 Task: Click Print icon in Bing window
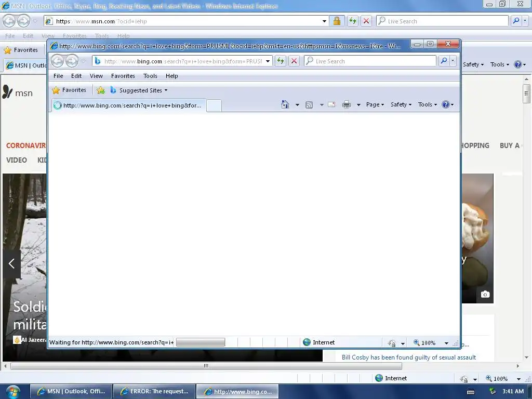(347, 104)
